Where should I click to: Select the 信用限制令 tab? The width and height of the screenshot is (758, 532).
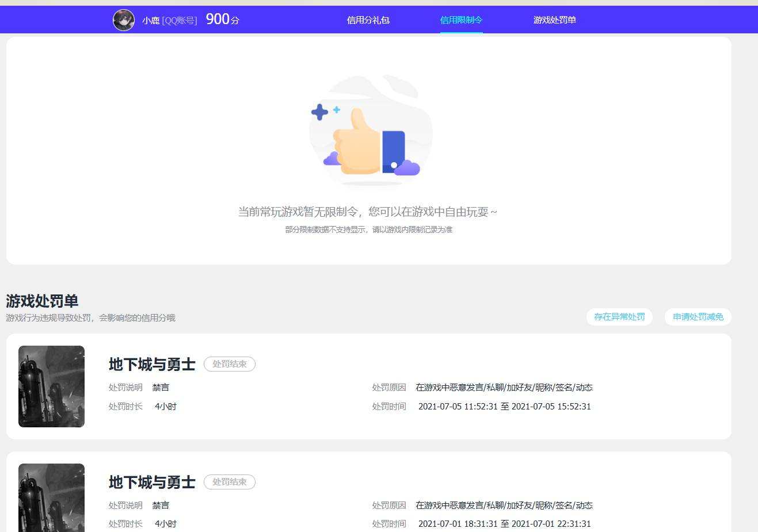tap(461, 20)
